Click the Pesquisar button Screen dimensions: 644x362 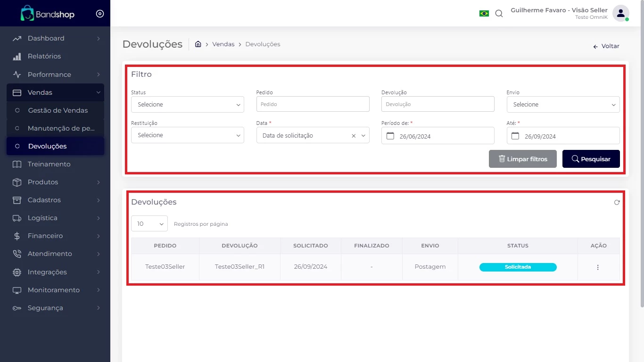591,159
